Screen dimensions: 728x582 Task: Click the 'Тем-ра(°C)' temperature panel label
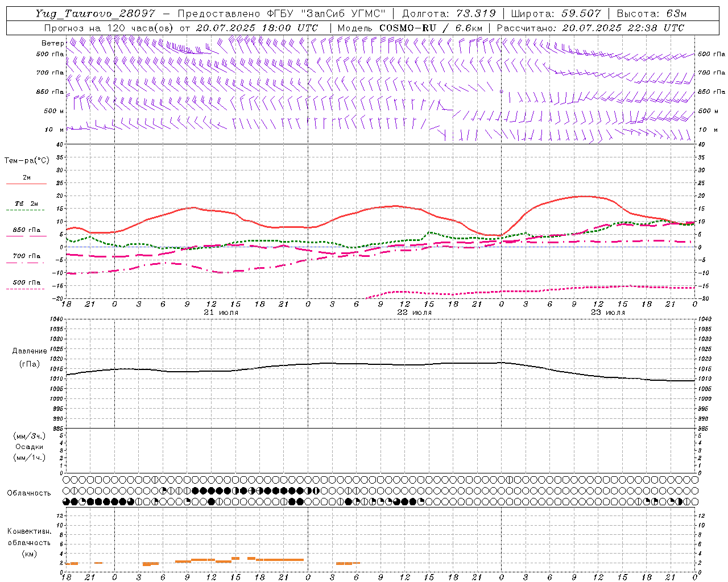click(x=27, y=161)
